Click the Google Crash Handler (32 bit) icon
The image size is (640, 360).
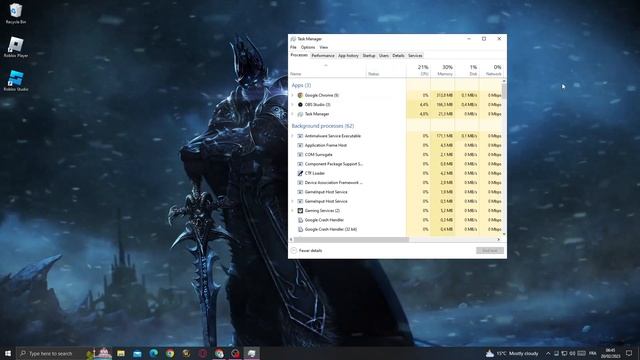[300, 229]
